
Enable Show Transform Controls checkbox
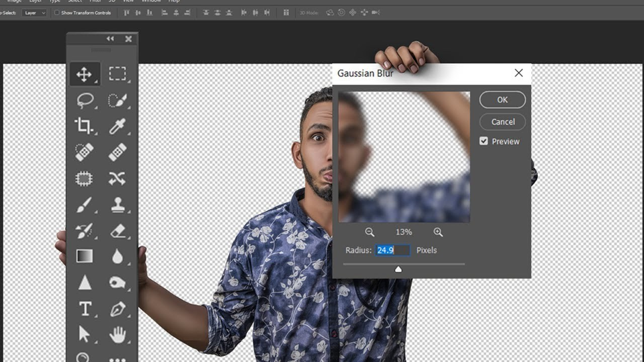[57, 13]
